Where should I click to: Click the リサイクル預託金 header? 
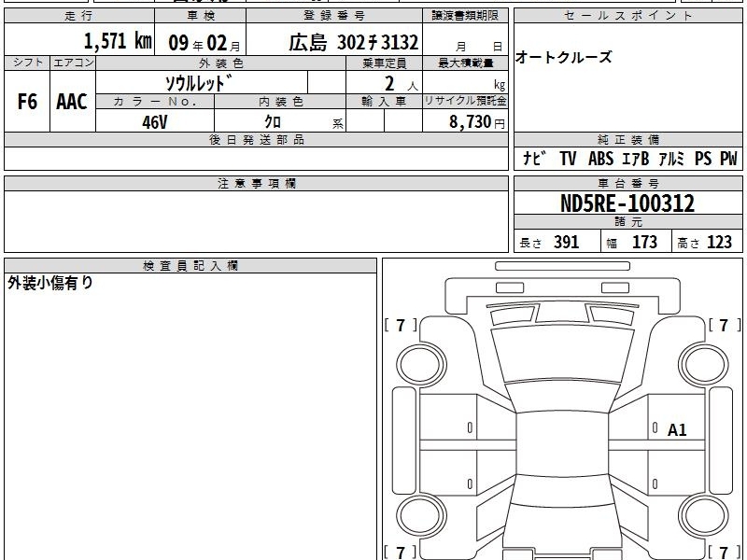[x=465, y=102]
